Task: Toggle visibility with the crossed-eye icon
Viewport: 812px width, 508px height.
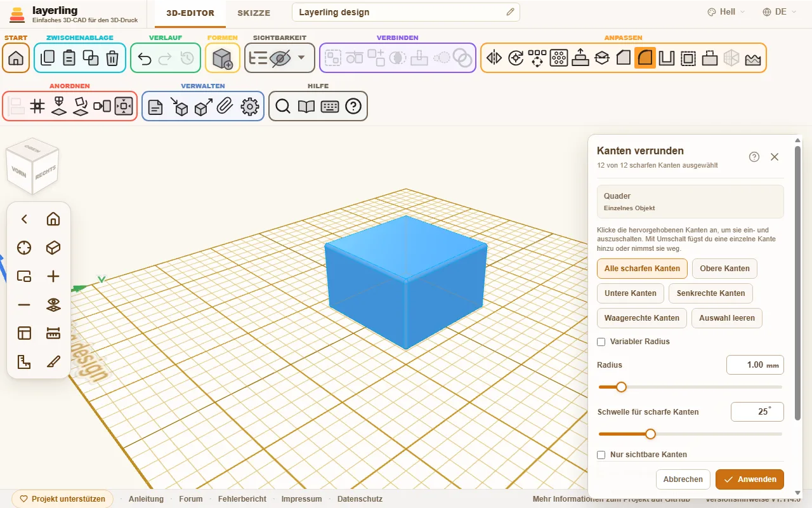Action: (x=280, y=58)
